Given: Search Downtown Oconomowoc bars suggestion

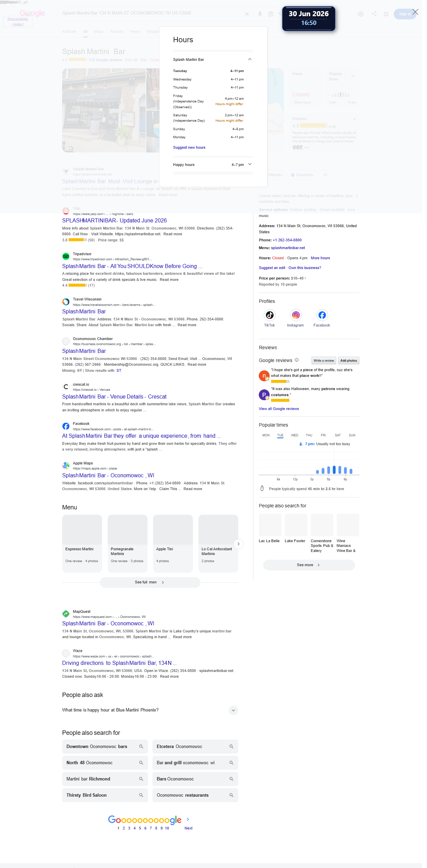Looking at the screenshot, I should pos(105,746).
